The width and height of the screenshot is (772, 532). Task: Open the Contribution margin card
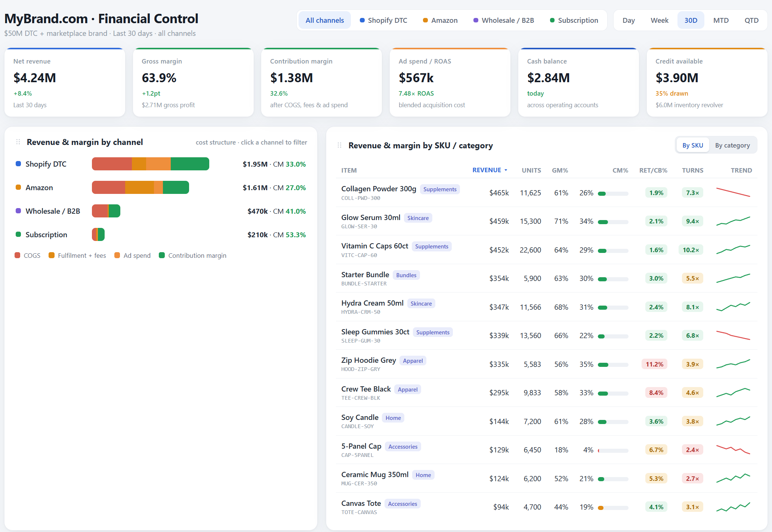click(321, 82)
